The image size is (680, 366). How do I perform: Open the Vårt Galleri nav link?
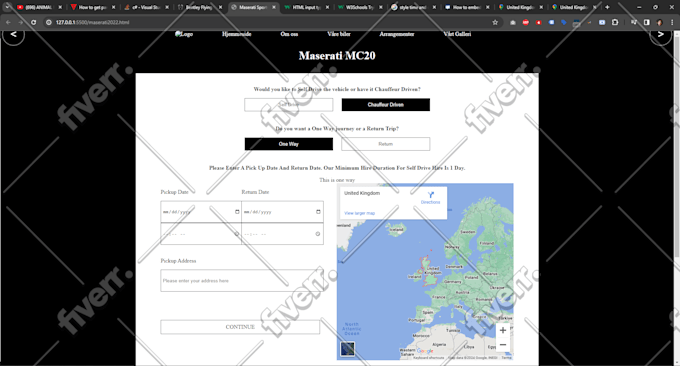tap(457, 34)
